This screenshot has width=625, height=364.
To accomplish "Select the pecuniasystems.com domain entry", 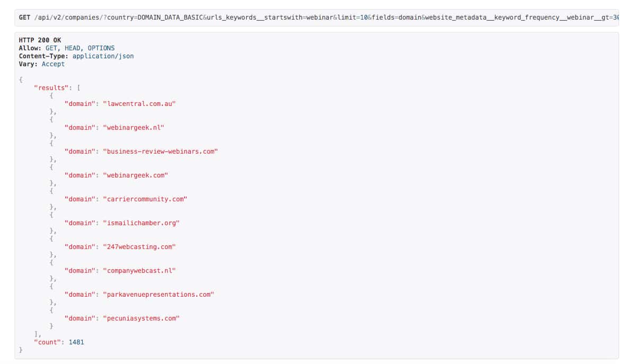I will [x=141, y=318].
